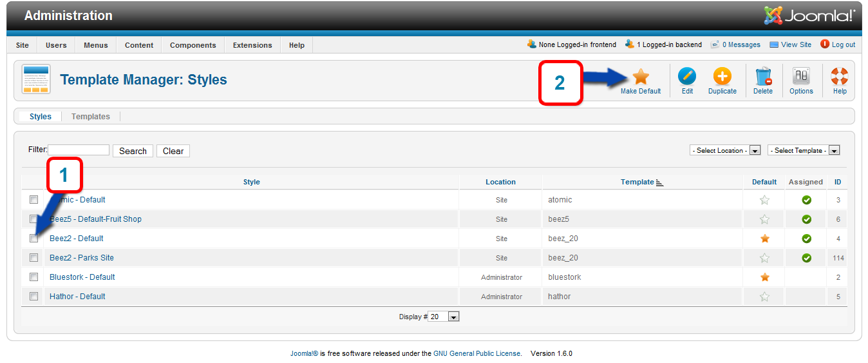Open the Hathor - Default style link
Viewport: 868px width, 363px height.
click(x=77, y=297)
